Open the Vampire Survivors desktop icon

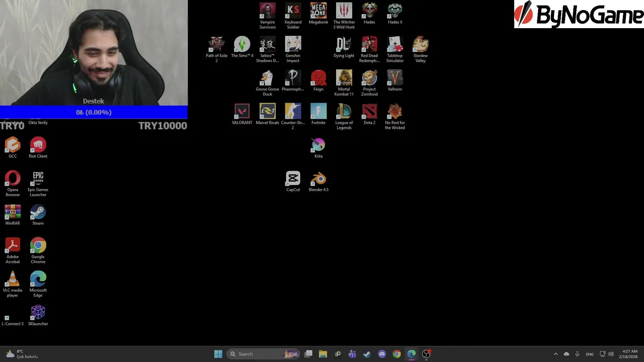point(267,16)
